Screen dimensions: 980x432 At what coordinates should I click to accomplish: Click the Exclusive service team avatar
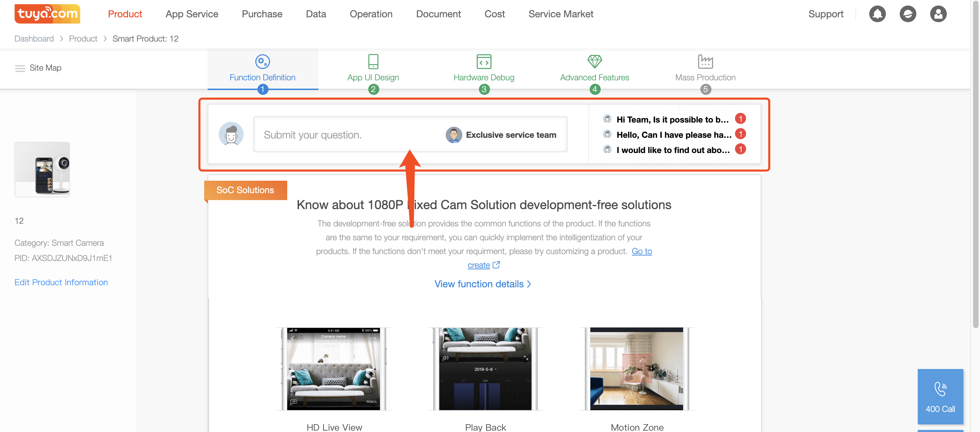point(453,135)
